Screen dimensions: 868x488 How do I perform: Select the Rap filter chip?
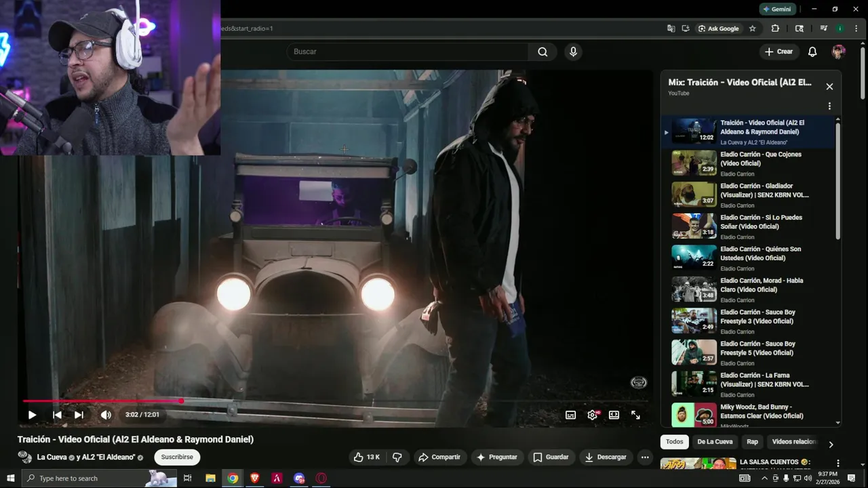pos(753,442)
